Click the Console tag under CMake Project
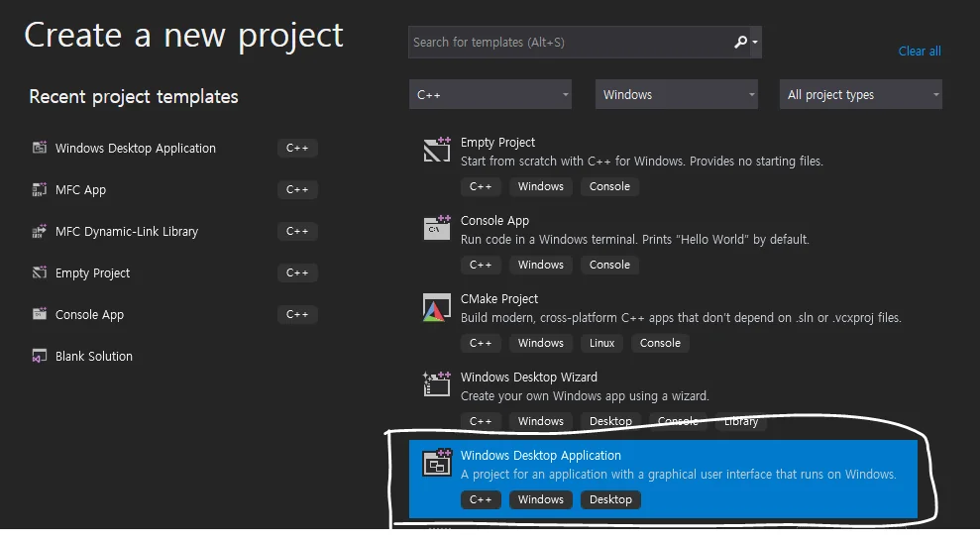 click(x=660, y=343)
